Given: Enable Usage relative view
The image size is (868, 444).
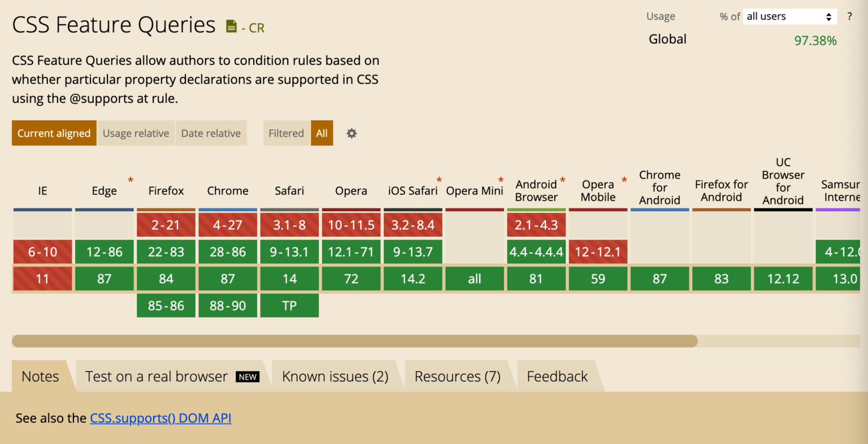Looking at the screenshot, I should pos(136,133).
